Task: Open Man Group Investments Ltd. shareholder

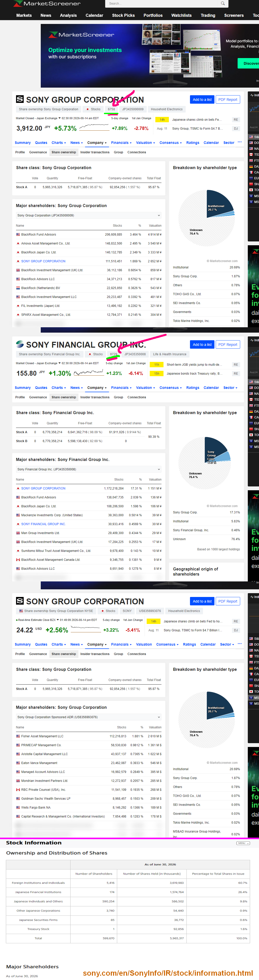Action: [x=40, y=533]
